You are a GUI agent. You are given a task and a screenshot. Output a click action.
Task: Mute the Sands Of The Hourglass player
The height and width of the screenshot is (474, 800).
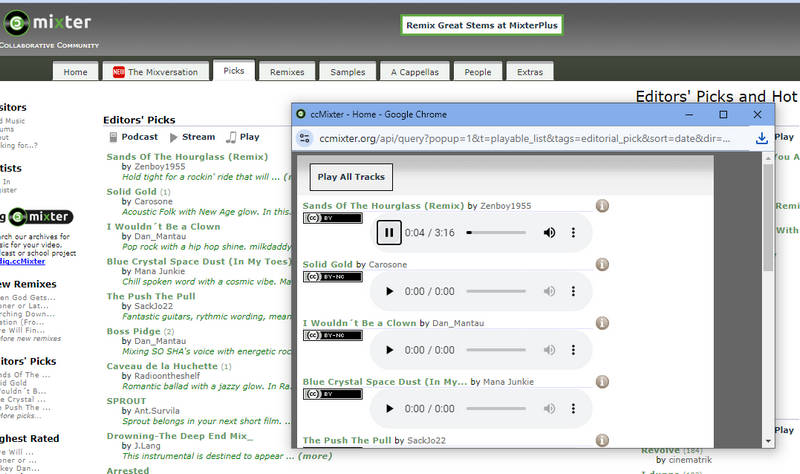(549, 233)
